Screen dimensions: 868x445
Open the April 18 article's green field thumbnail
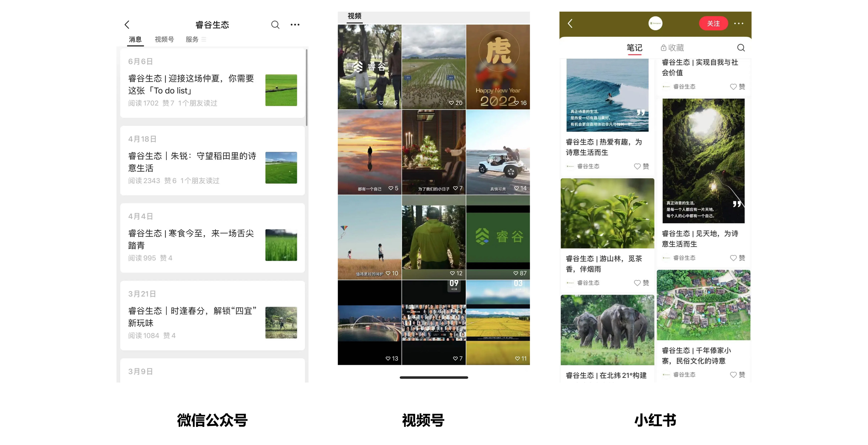281,168
